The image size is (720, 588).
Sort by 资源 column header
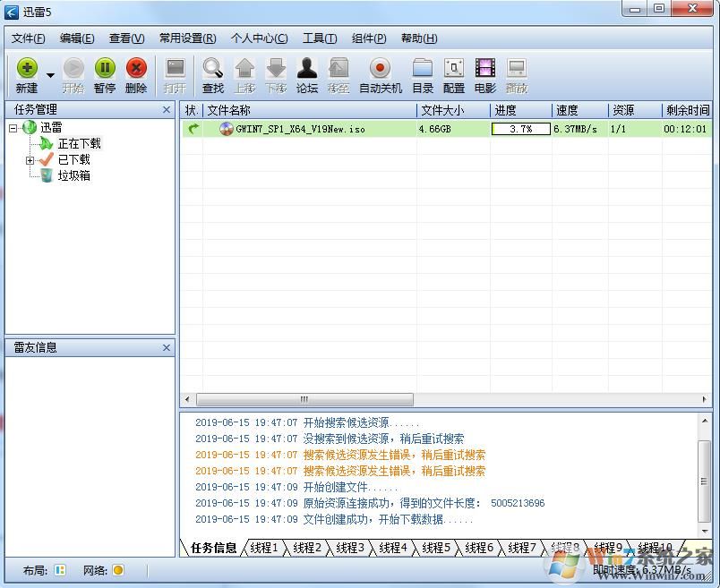tap(635, 110)
